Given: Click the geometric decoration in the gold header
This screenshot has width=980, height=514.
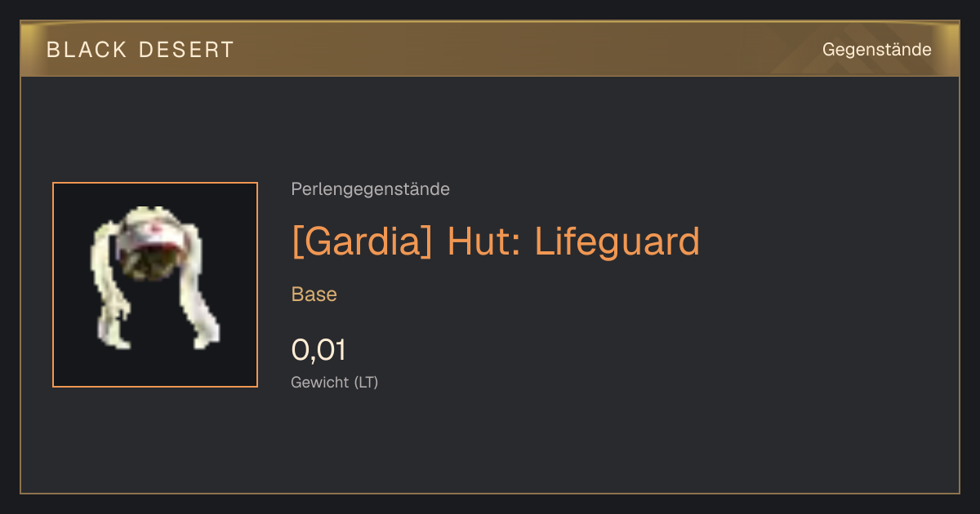Looking at the screenshot, I should pyautogui.click(x=866, y=49).
